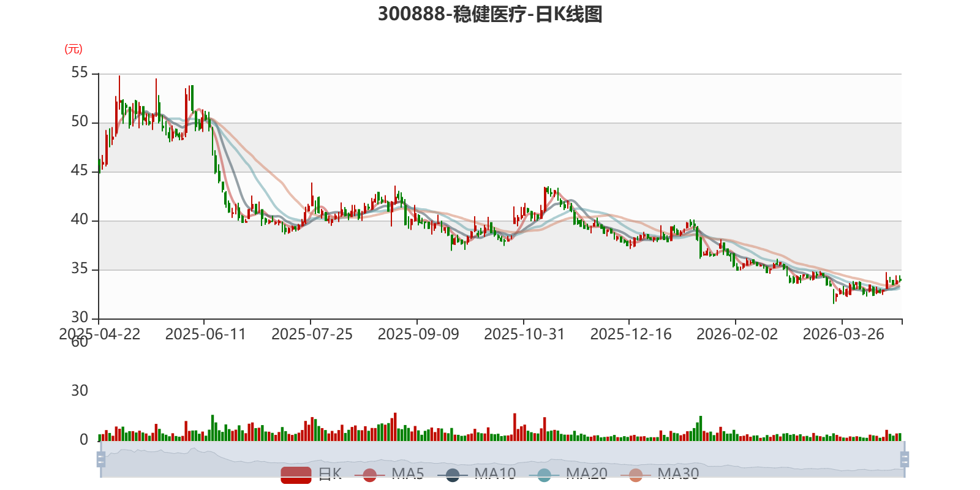Pick the 2025-10-31 date label
The image size is (980, 490).
click(x=524, y=334)
